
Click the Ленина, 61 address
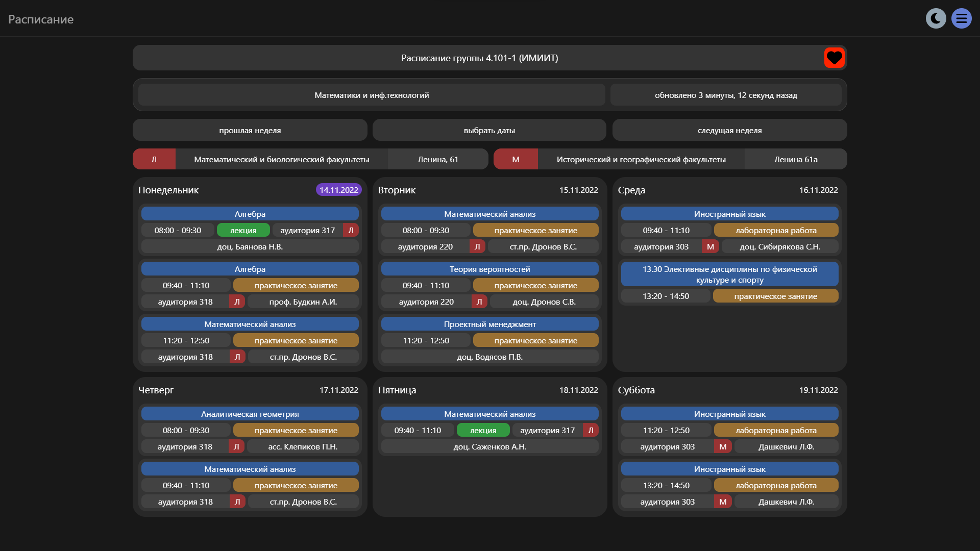point(438,159)
